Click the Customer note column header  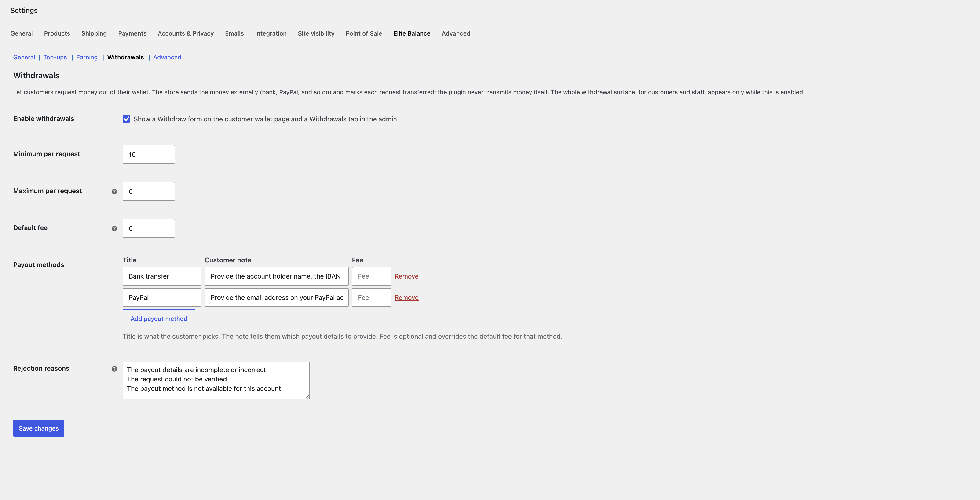pyautogui.click(x=228, y=260)
